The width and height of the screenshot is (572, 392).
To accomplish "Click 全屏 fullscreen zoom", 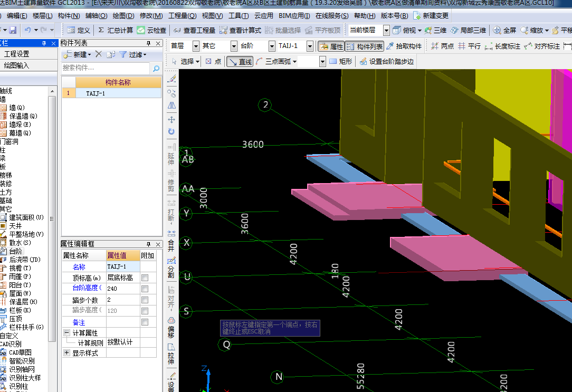I will [504, 30].
